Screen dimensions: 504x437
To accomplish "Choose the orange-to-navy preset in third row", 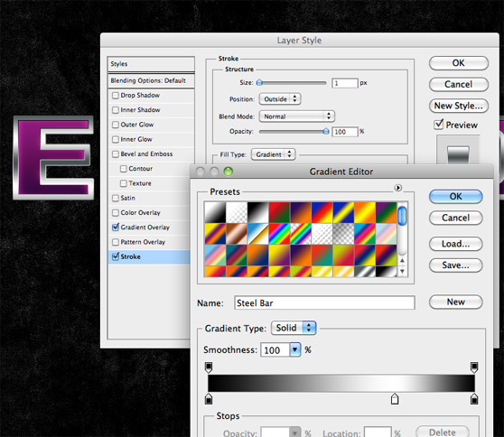I will click(257, 256).
